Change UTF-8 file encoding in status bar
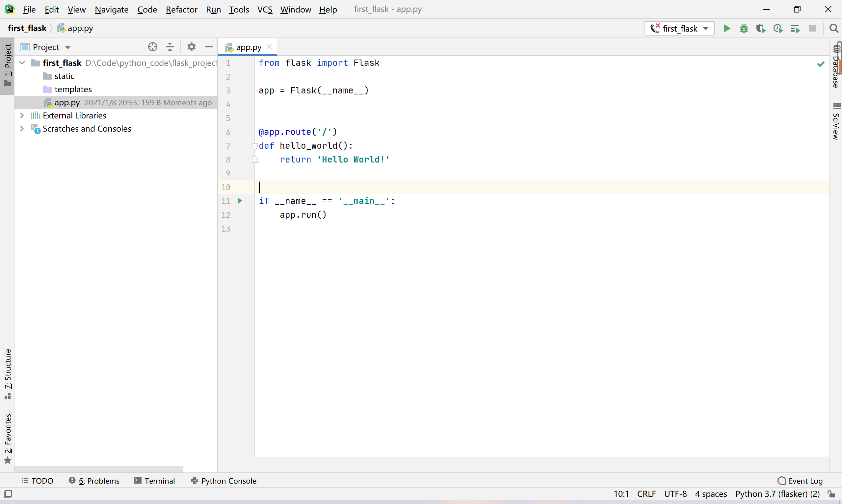This screenshot has width=842, height=504. click(x=675, y=494)
